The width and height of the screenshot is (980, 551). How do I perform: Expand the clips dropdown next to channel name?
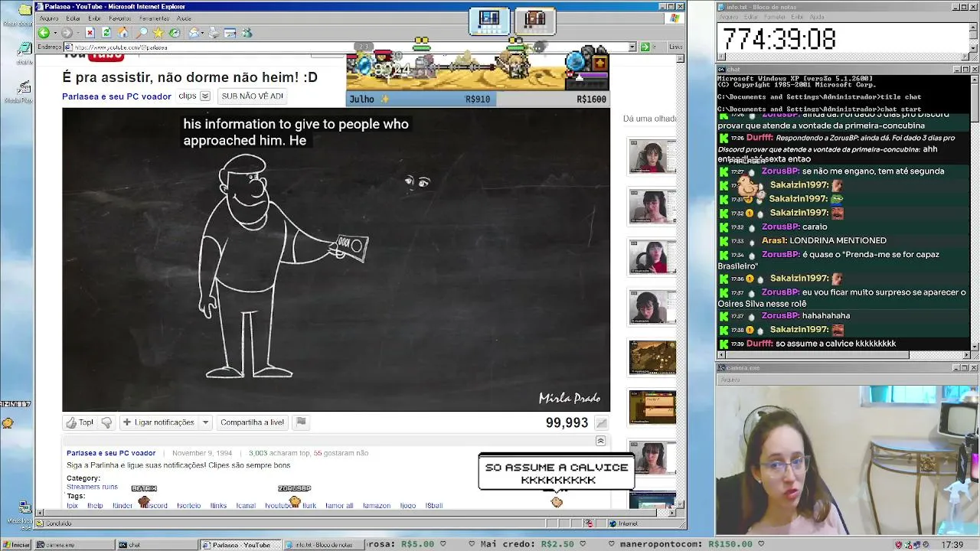click(x=205, y=96)
